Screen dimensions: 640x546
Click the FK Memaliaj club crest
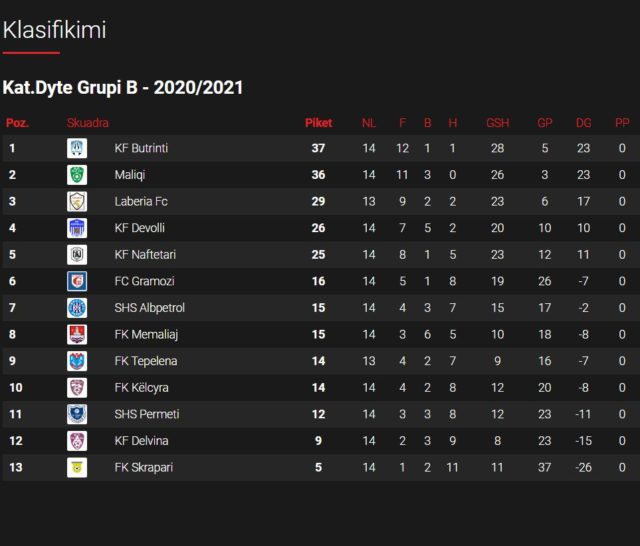click(x=77, y=335)
